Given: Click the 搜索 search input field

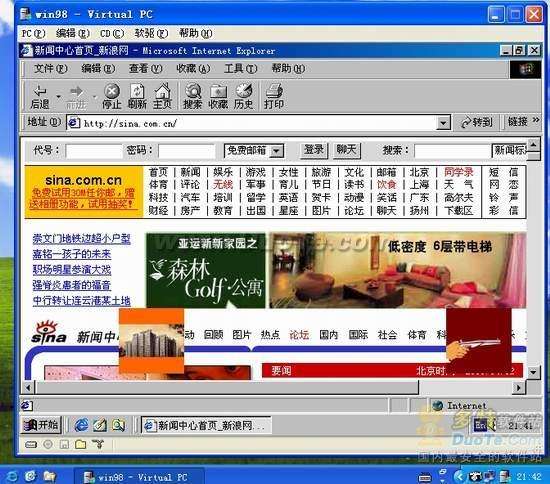Looking at the screenshot, I should [453, 151].
